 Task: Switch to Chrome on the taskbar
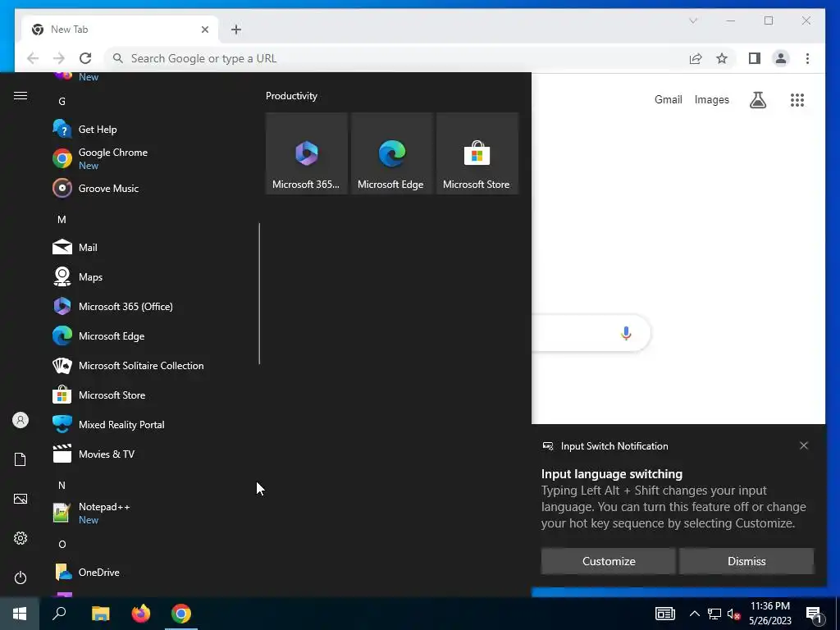coord(181,614)
